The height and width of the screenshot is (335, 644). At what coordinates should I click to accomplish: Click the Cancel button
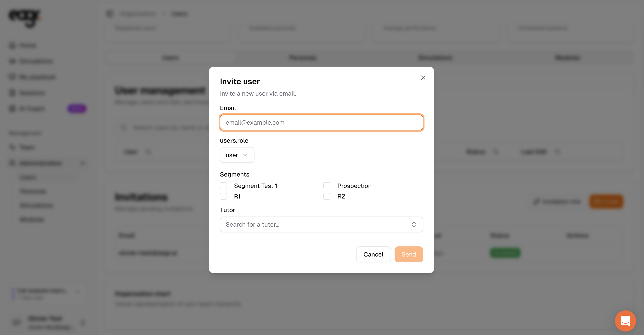point(373,254)
